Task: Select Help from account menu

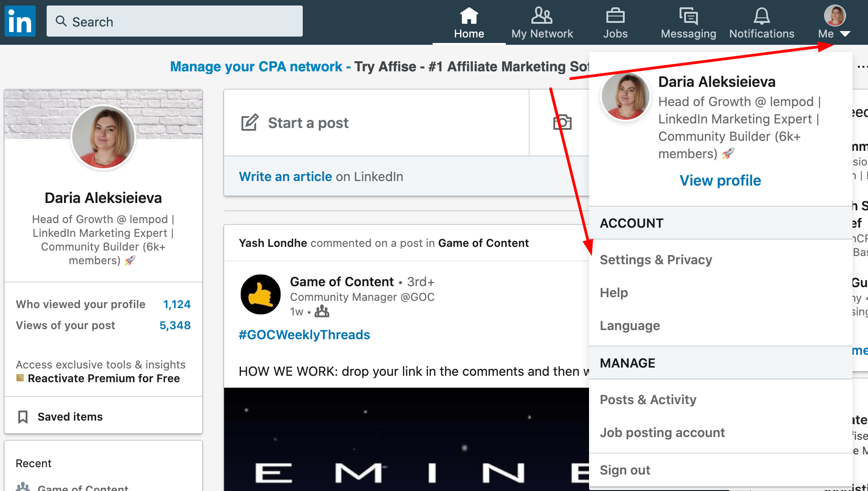Action: (x=614, y=293)
